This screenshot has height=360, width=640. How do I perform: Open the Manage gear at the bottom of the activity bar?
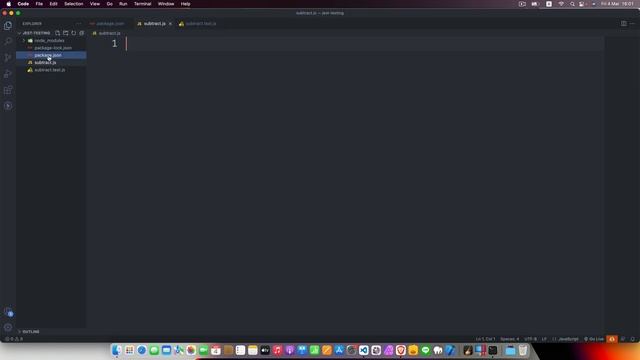pos(8,327)
